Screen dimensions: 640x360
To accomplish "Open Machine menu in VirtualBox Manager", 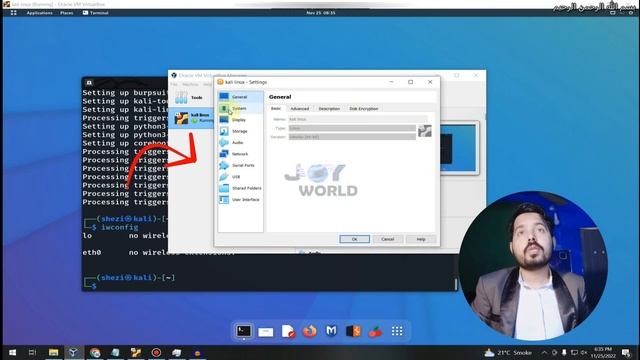I will tap(190, 84).
